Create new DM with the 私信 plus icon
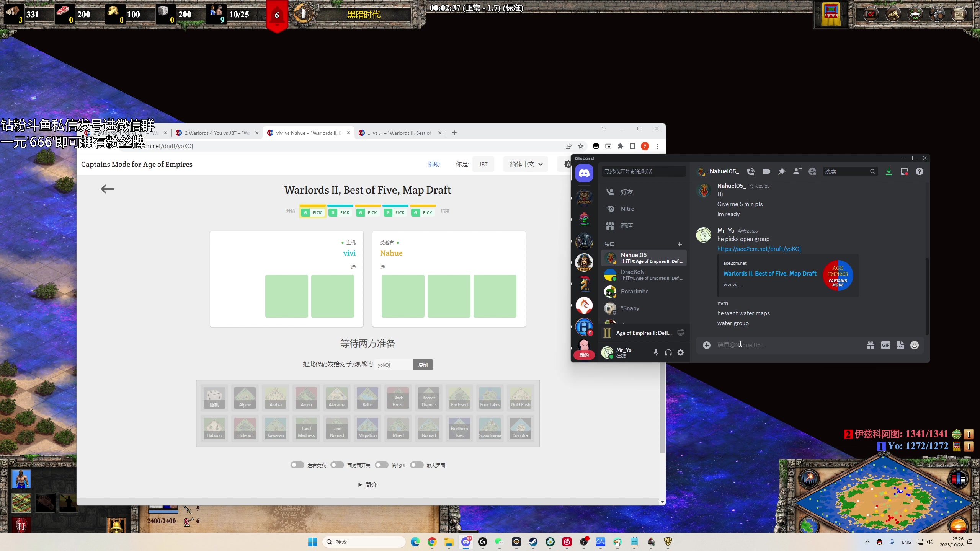The width and height of the screenshot is (980, 551). 680,244
